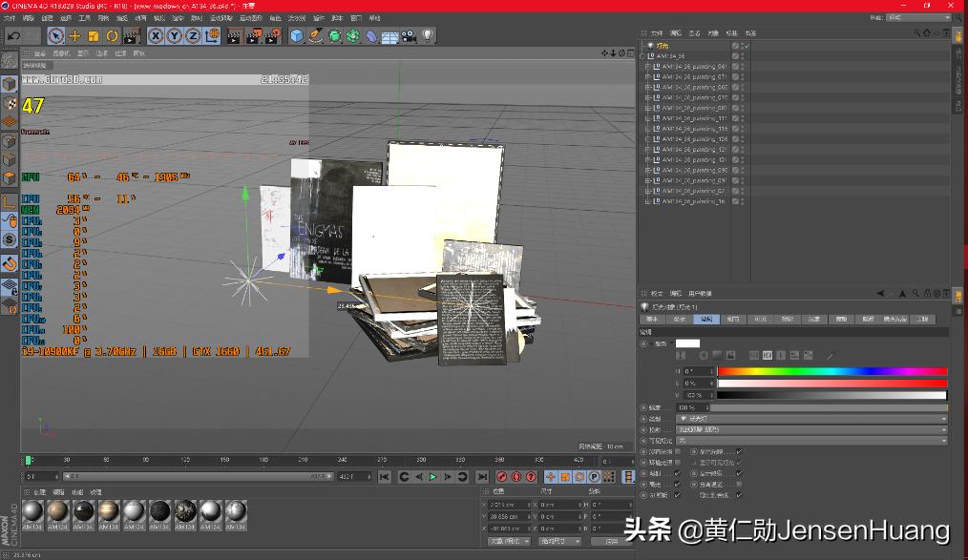Viewport: 968px width, 560px height.
Task: Select the Rotate tool in the toolbar
Action: click(x=112, y=36)
